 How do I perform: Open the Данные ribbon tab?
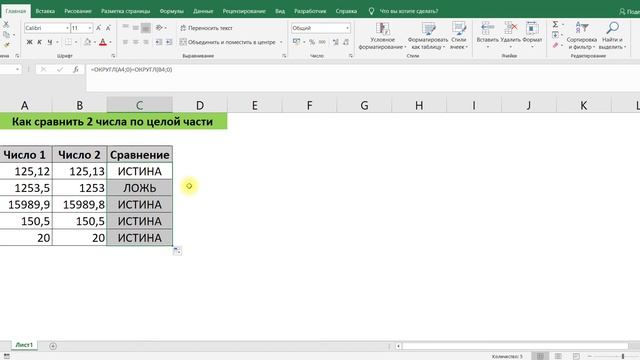203,11
